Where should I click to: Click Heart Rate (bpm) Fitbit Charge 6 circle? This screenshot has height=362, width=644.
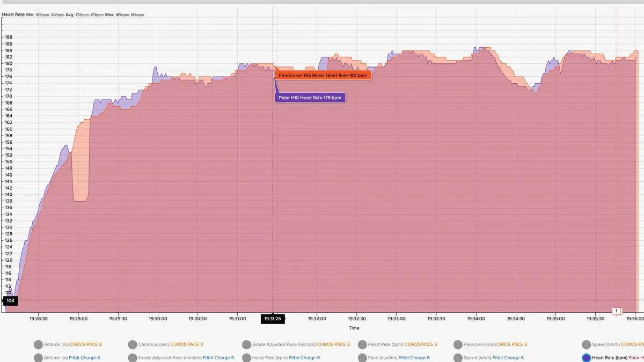tap(247, 358)
